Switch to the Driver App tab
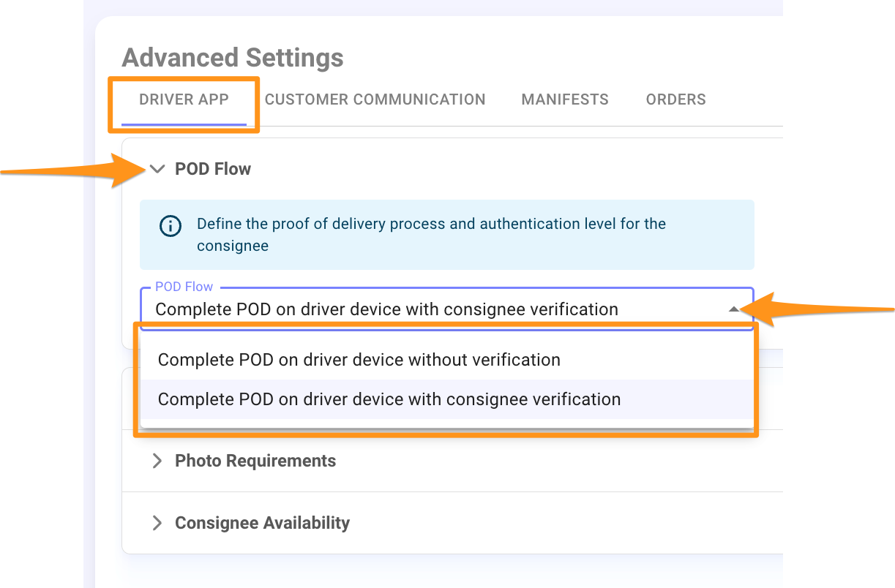This screenshot has height=588, width=895. [184, 99]
